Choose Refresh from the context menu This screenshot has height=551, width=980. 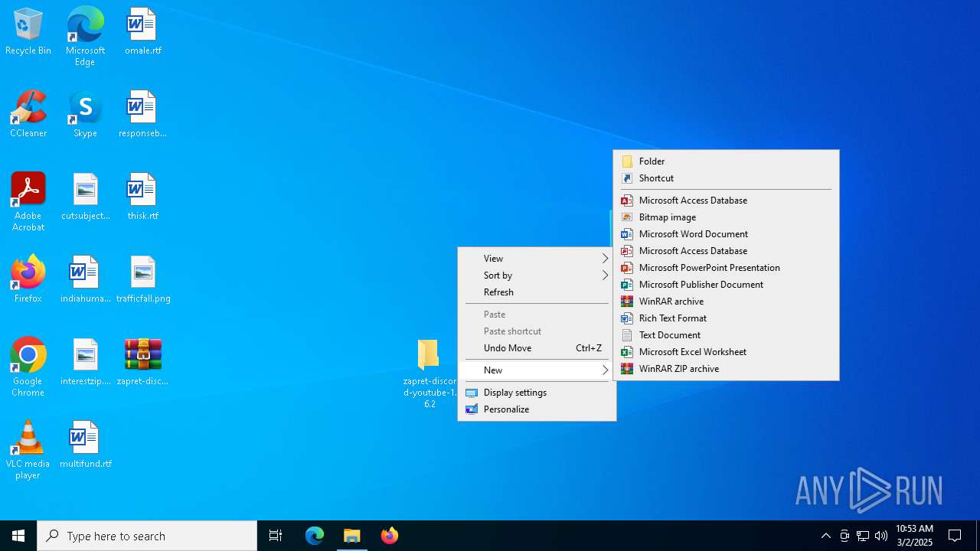[x=537, y=292]
